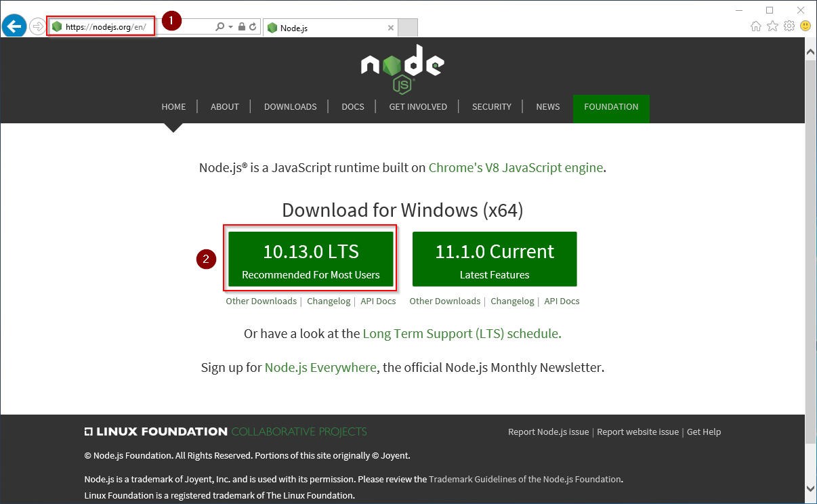Open the Home icon in browser toolbar
817x504 pixels.
[756, 26]
